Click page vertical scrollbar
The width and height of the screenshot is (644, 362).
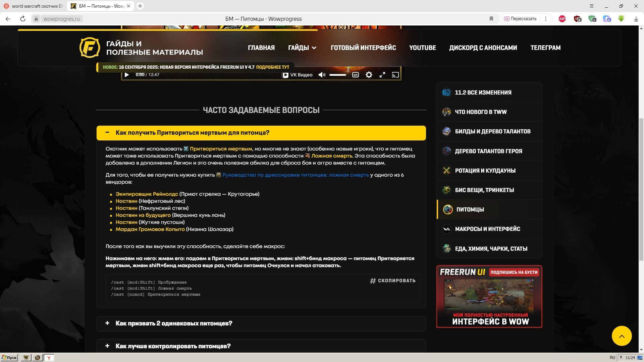[x=641, y=189]
